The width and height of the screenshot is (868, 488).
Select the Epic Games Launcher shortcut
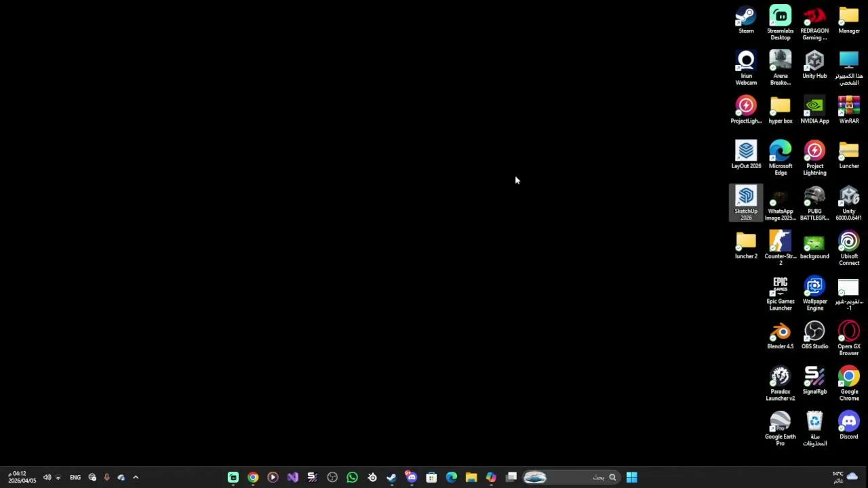tap(781, 293)
